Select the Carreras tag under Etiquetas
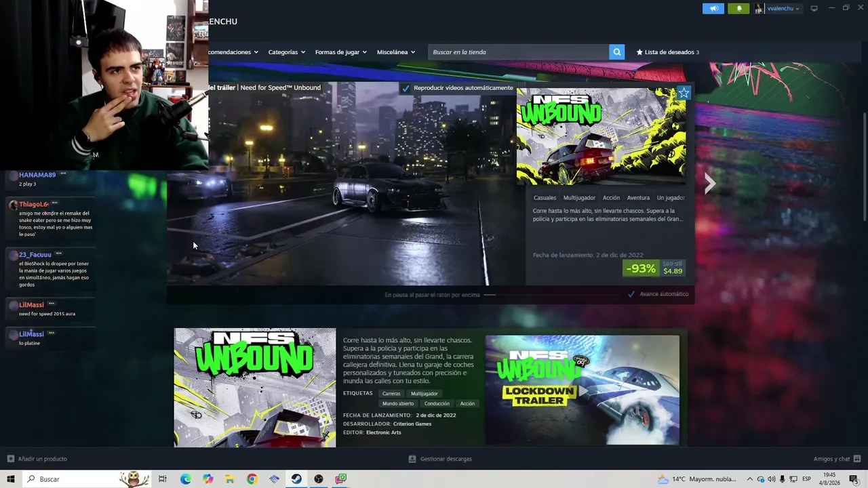Screen dimensions: 868x488 tap(391, 394)
